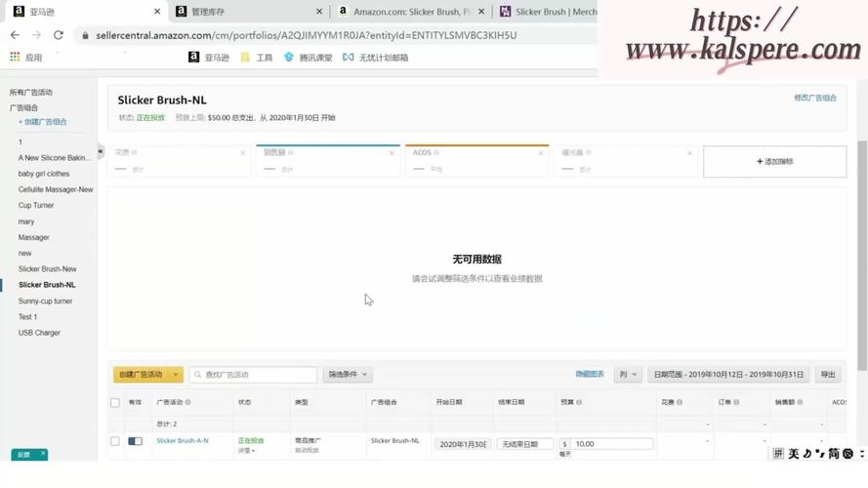
Task: Select portfolio Test 1
Action: coord(27,317)
